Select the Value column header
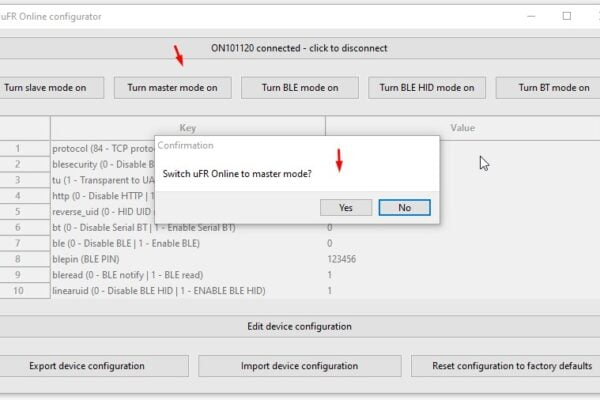Image resolution: width=600 pixels, height=400 pixels. pyautogui.click(x=463, y=128)
